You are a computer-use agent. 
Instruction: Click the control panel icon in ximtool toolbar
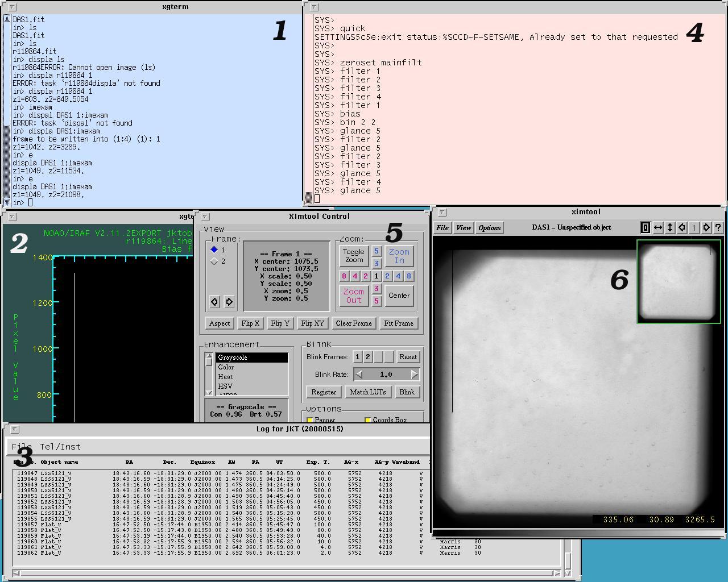click(646, 227)
